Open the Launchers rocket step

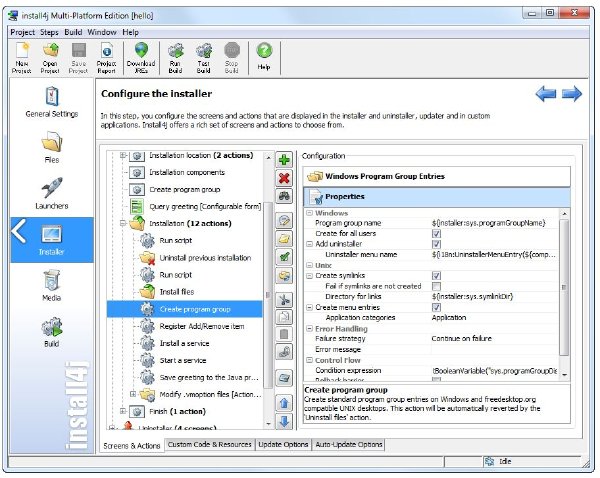tap(52, 194)
